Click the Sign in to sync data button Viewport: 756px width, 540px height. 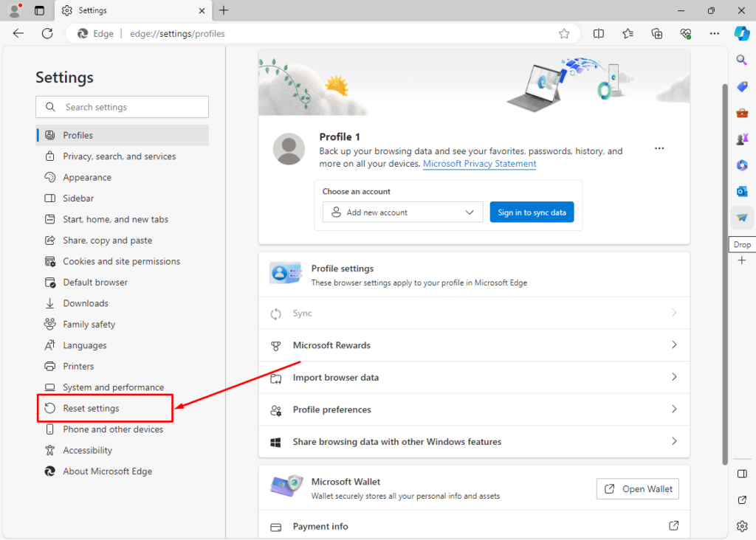532,212
